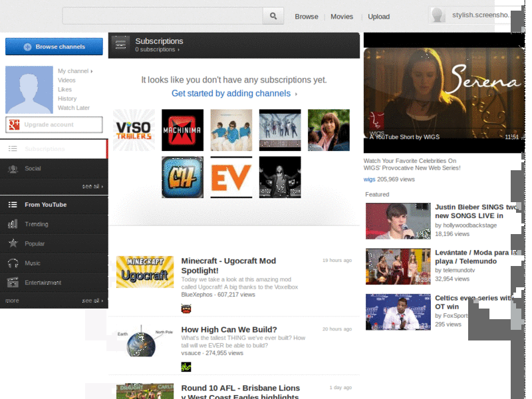
Task: Expand the 0 subscriptions arrow
Action: click(179, 50)
